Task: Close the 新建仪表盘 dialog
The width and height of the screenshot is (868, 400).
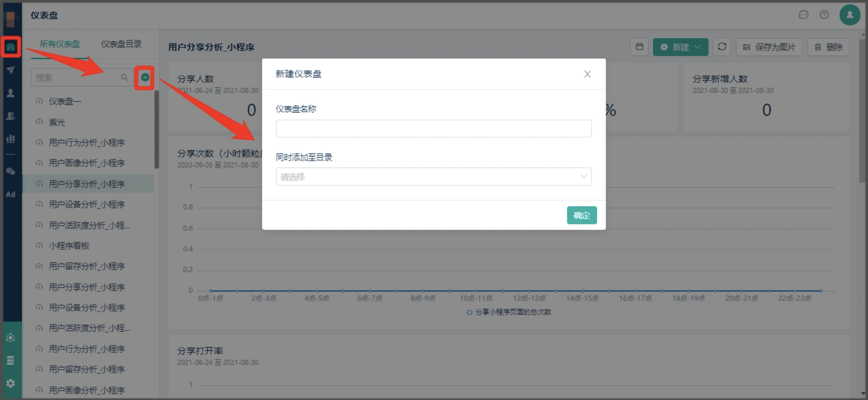Action: click(x=587, y=74)
